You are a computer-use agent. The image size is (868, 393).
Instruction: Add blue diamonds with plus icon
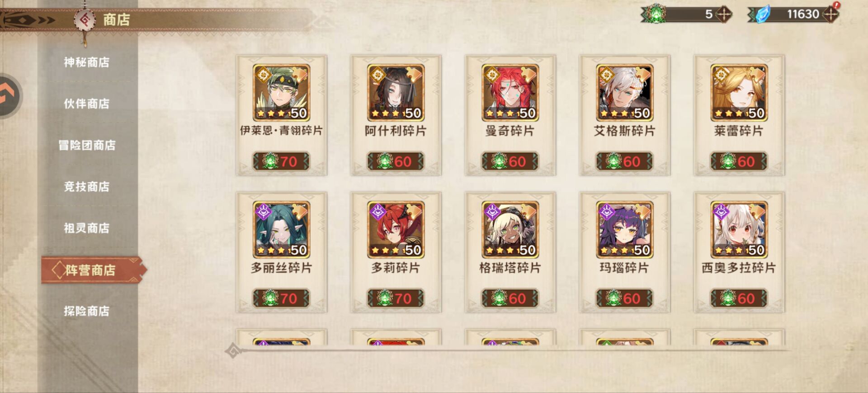830,14
